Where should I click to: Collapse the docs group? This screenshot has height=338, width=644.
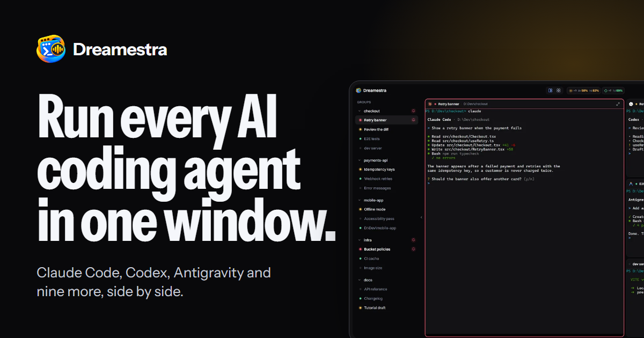tap(359, 280)
